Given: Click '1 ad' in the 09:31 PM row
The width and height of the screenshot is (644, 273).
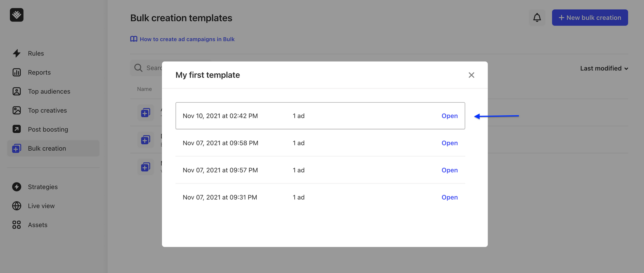Looking at the screenshot, I should coord(298,197).
